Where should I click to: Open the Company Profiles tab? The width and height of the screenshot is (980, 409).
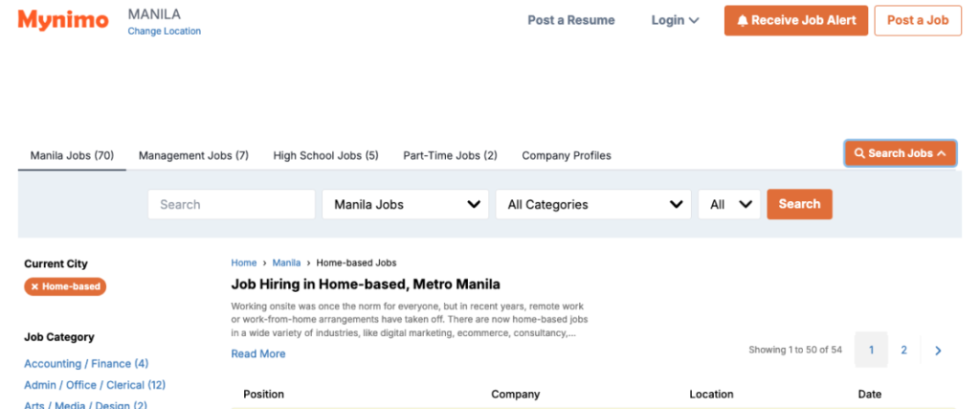566,155
